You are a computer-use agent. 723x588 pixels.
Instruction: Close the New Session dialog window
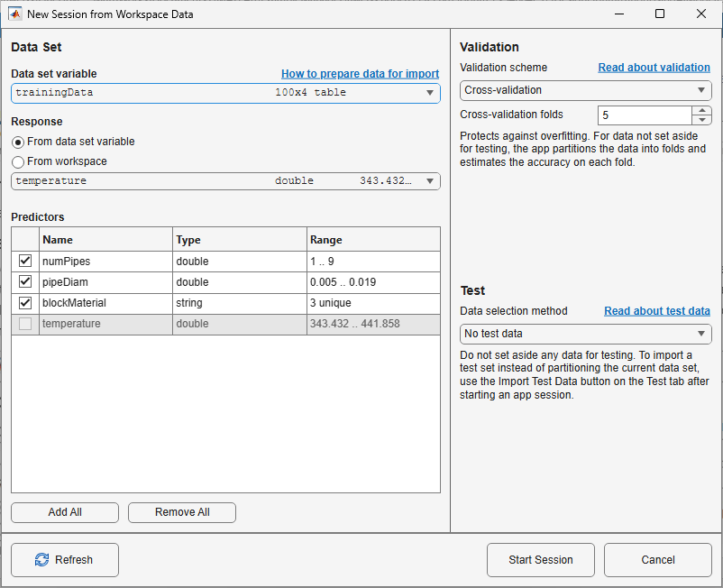pyautogui.click(x=700, y=14)
